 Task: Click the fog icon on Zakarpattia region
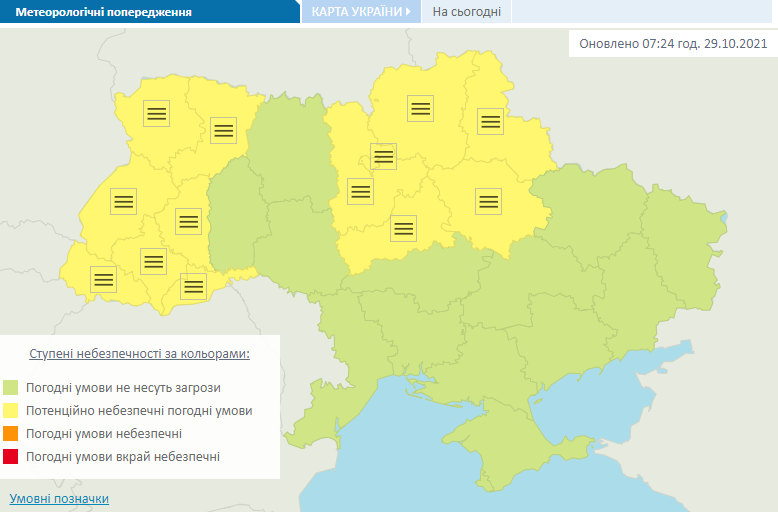103,279
